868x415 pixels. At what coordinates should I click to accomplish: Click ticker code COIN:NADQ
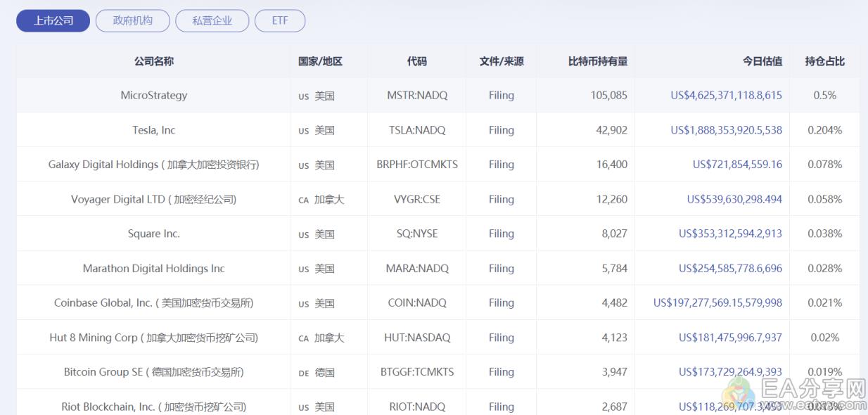point(417,302)
